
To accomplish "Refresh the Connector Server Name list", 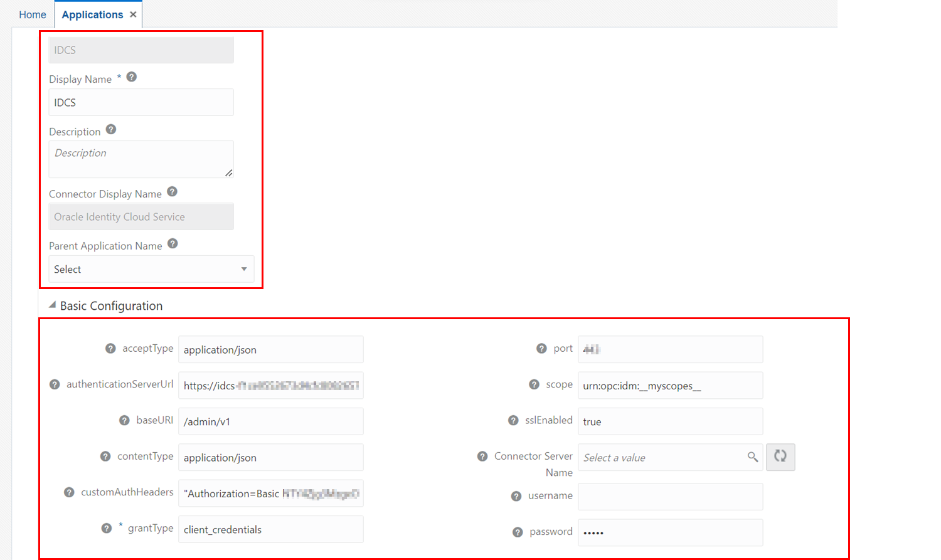I will pos(780,457).
